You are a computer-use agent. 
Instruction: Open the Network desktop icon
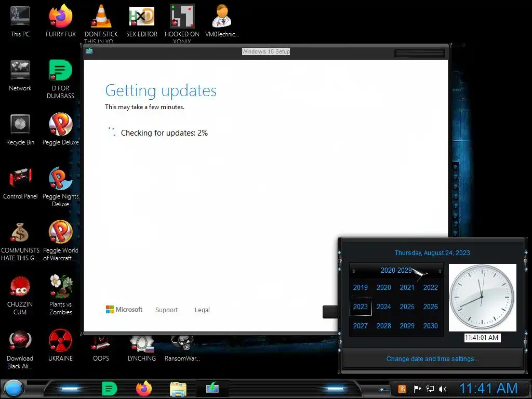click(20, 76)
